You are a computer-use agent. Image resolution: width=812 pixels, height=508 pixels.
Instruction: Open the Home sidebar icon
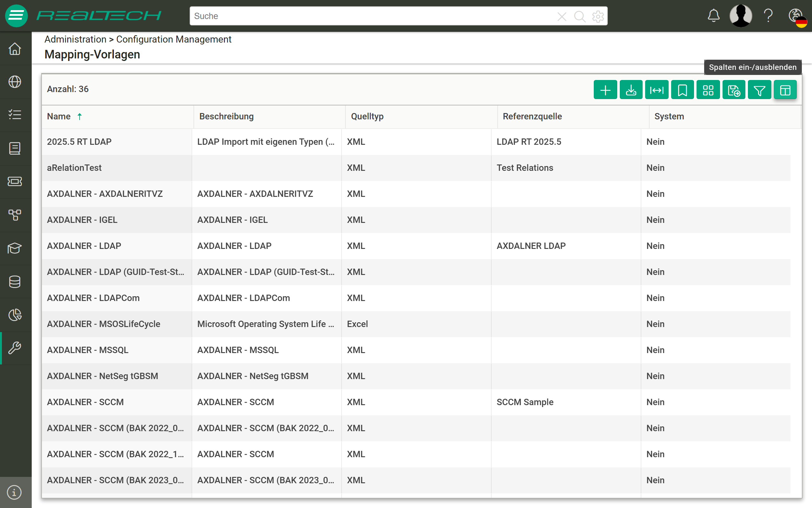(15, 49)
